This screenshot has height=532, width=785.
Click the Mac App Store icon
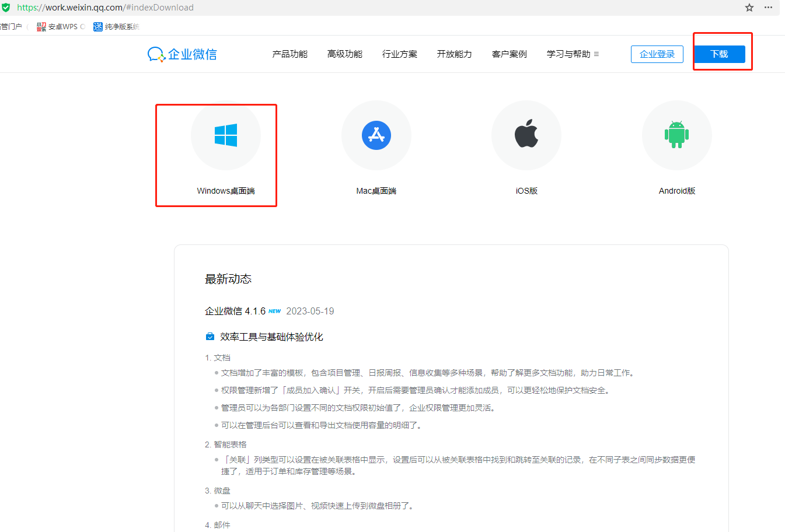point(376,135)
